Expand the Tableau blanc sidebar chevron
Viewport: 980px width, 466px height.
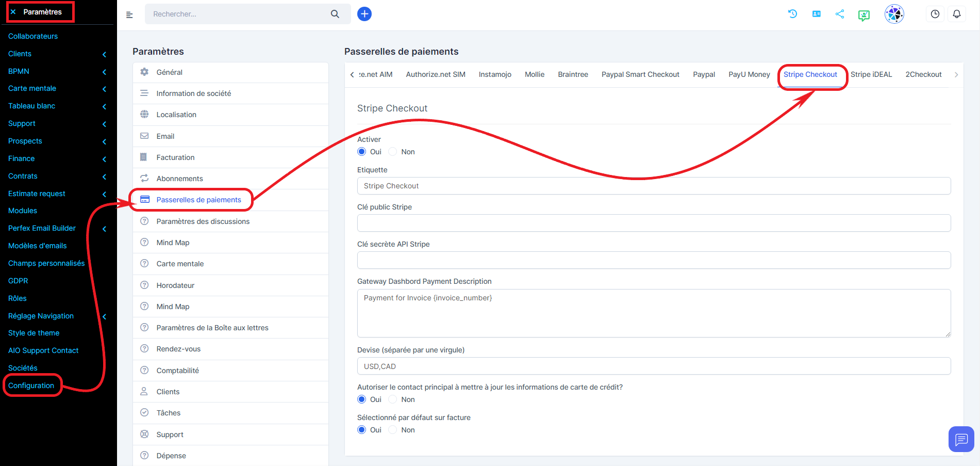[105, 106]
